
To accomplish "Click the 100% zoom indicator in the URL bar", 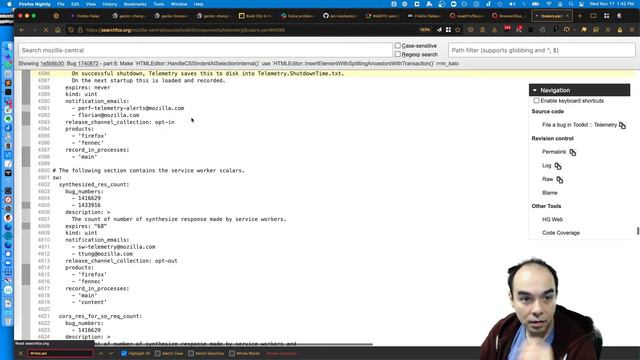I will [x=425, y=30].
